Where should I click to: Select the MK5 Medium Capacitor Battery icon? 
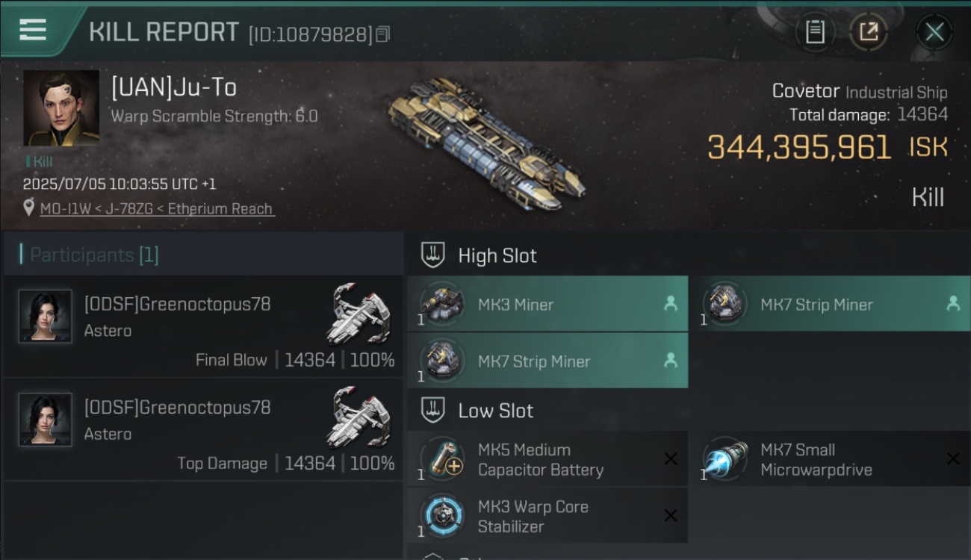tap(442, 458)
